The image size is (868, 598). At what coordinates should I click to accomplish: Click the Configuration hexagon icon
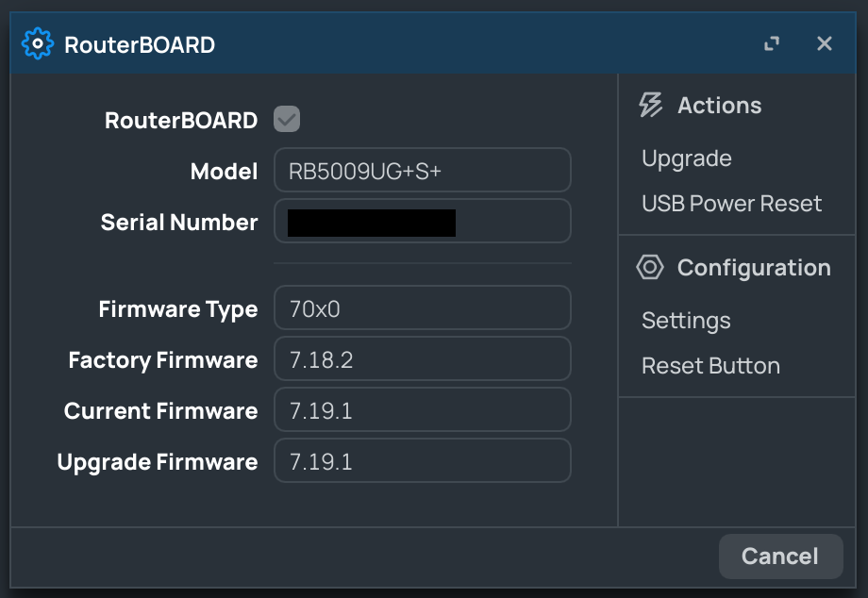tap(650, 267)
